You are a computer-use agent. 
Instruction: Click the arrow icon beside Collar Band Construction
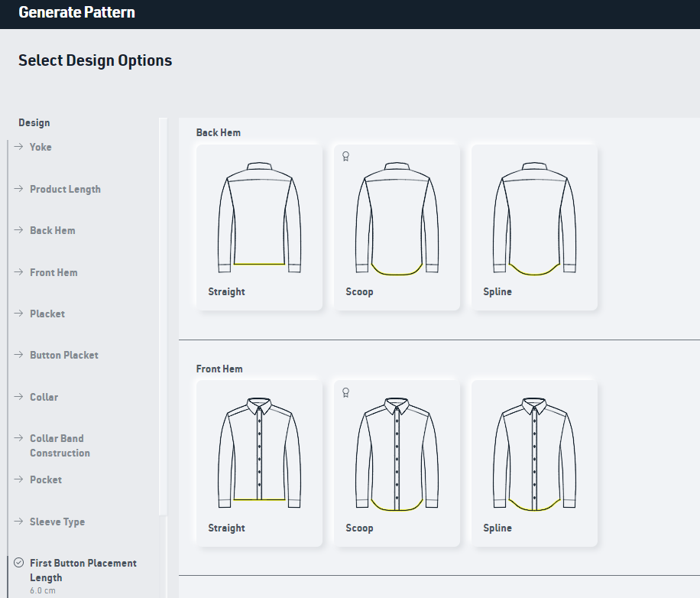(x=18, y=437)
